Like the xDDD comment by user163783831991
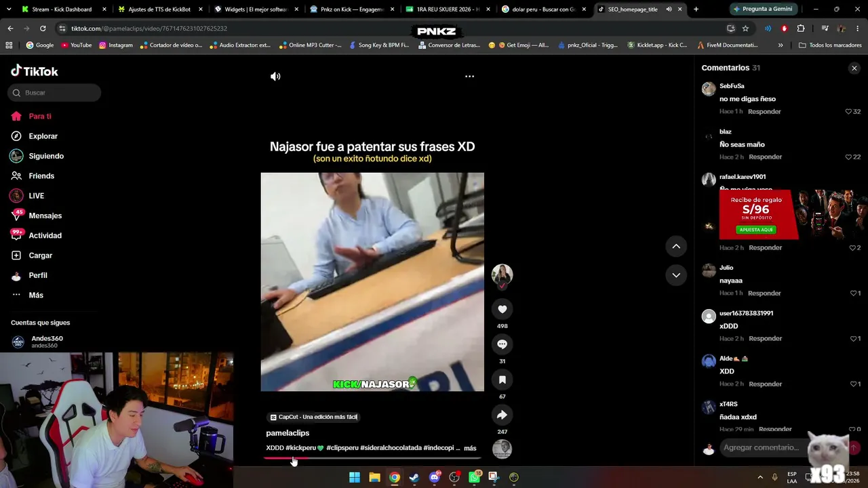This screenshot has width=868, height=488. coord(853,338)
